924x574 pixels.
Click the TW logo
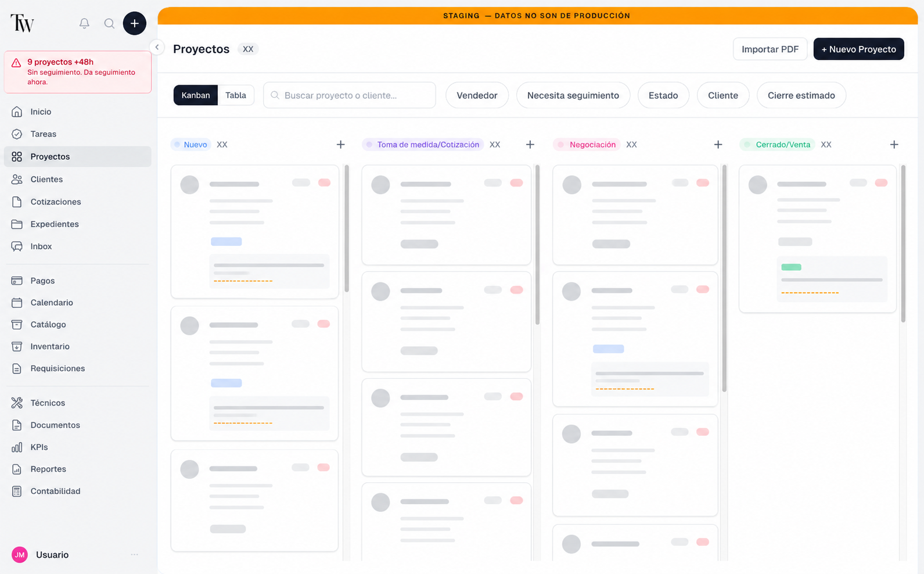[x=22, y=23]
